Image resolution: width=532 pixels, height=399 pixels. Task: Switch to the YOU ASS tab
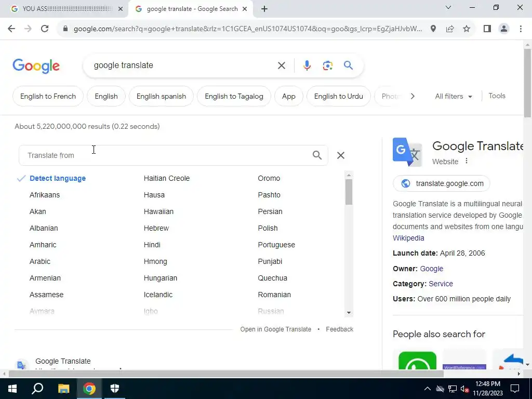click(x=67, y=9)
